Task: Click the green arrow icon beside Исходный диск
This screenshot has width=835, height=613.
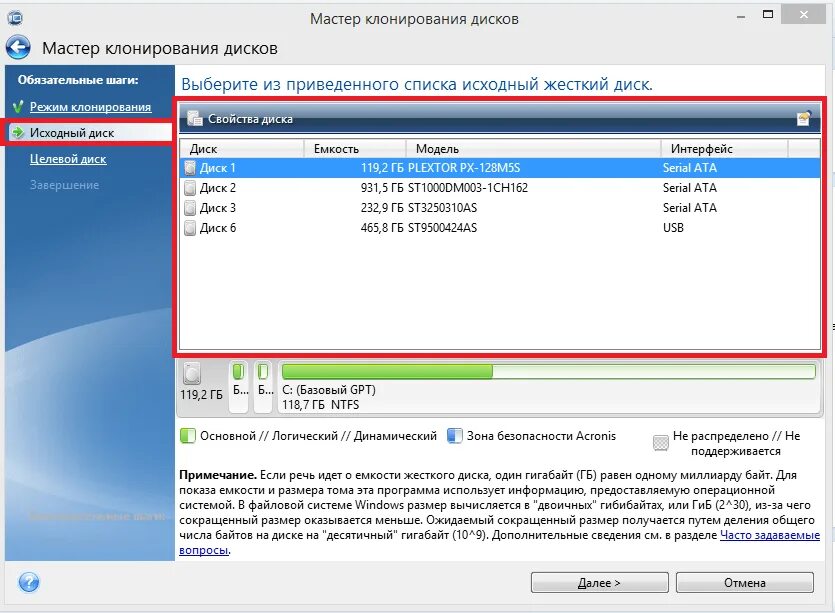Action: (x=18, y=132)
